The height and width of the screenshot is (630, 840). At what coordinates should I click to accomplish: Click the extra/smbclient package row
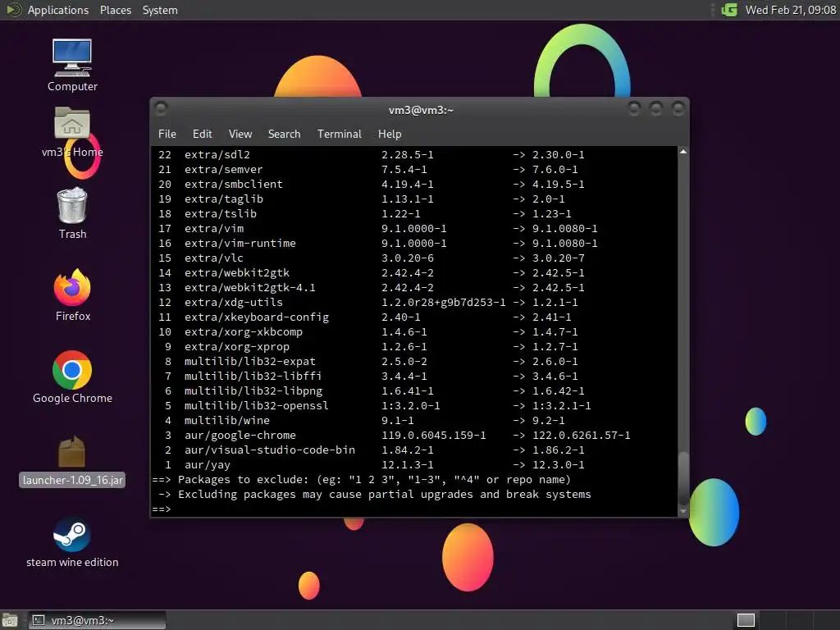coord(371,185)
